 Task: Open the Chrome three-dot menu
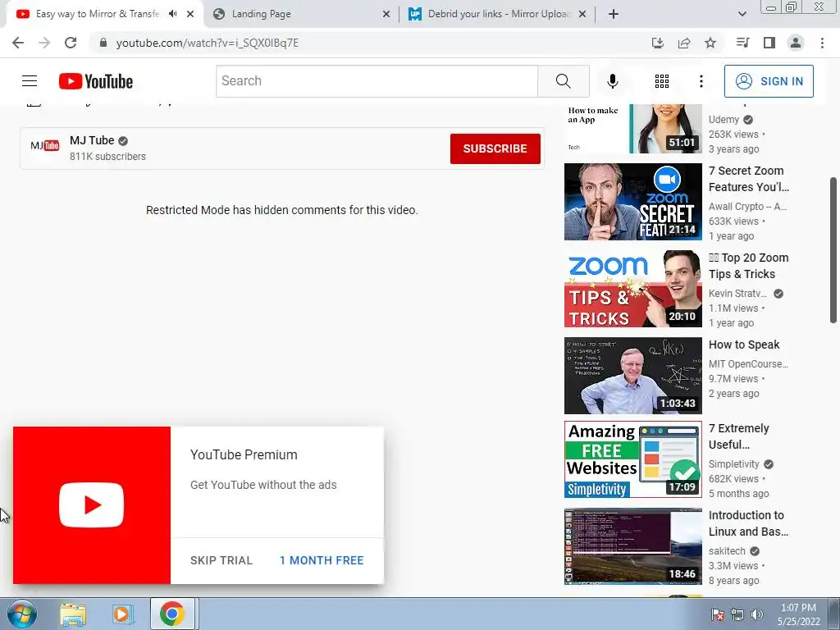click(x=822, y=43)
